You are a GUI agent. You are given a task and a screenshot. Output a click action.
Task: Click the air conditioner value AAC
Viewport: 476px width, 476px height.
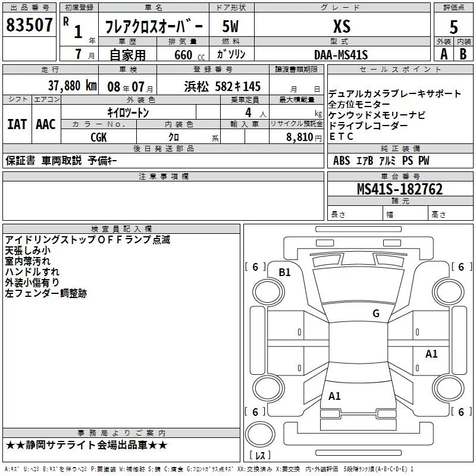pyautogui.click(x=46, y=124)
